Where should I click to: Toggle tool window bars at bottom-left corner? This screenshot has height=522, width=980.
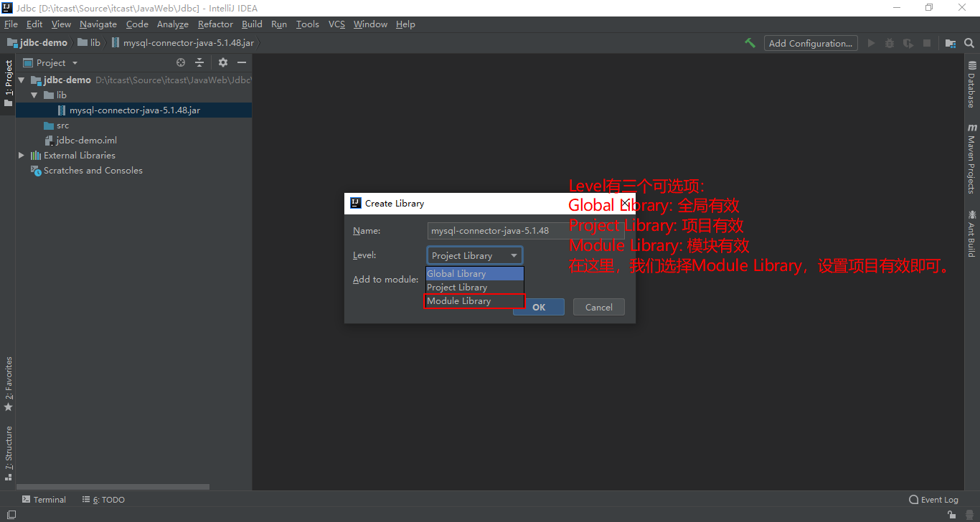coord(11,515)
